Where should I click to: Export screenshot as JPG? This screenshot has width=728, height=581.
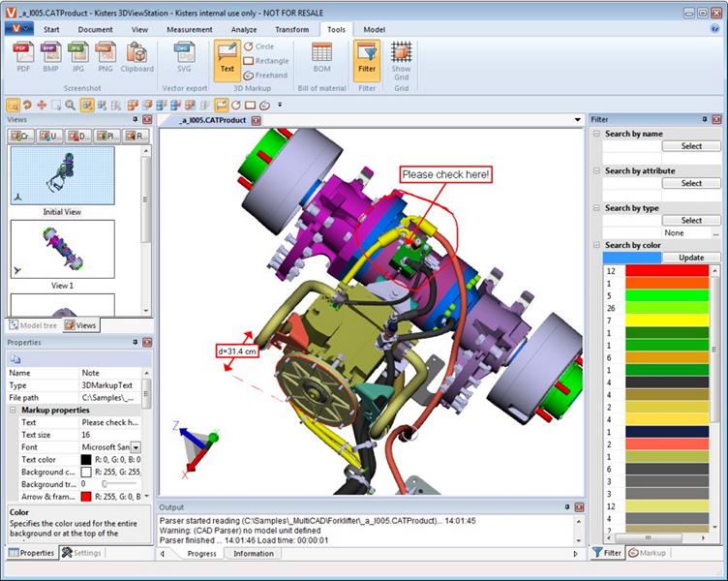78,57
